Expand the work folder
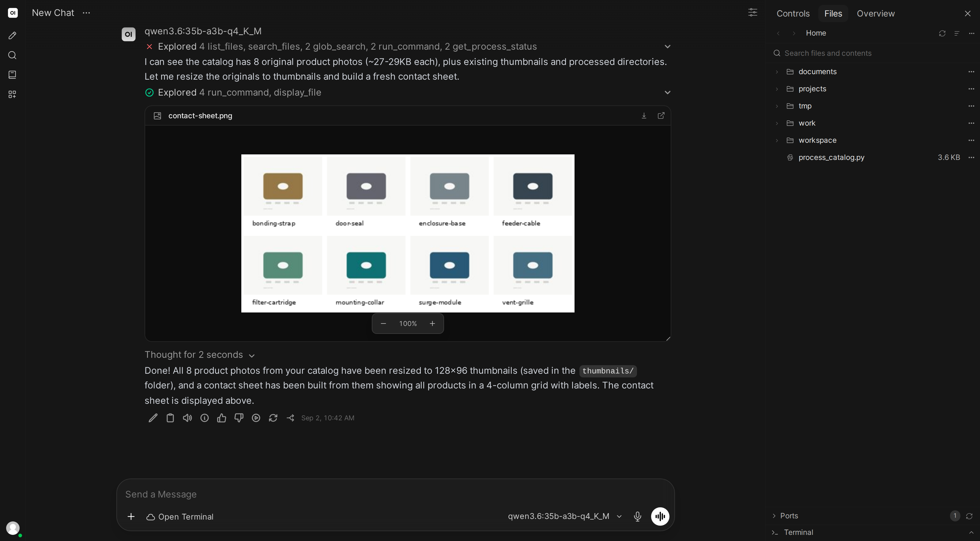 click(x=777, y=123)
